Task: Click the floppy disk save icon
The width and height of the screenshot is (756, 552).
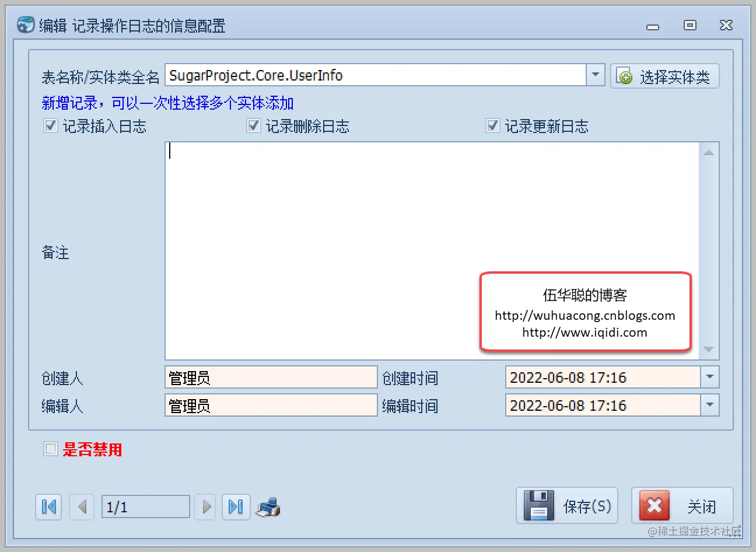Action: [x=539, y=505]
